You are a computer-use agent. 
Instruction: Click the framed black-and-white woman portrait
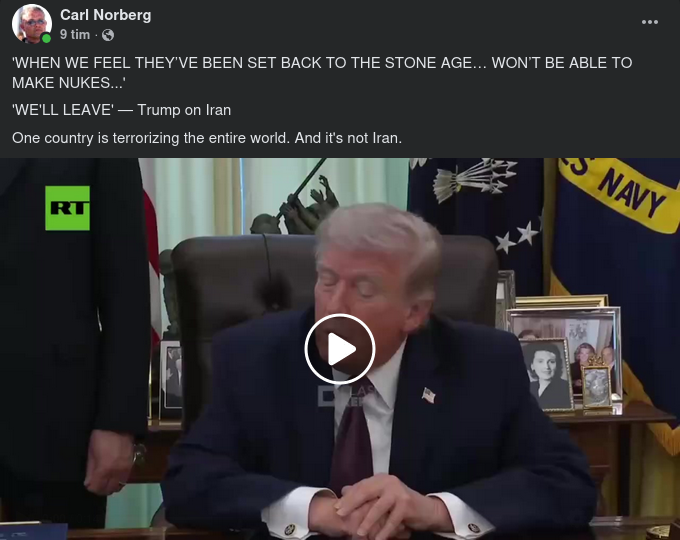tap(546, 374)
